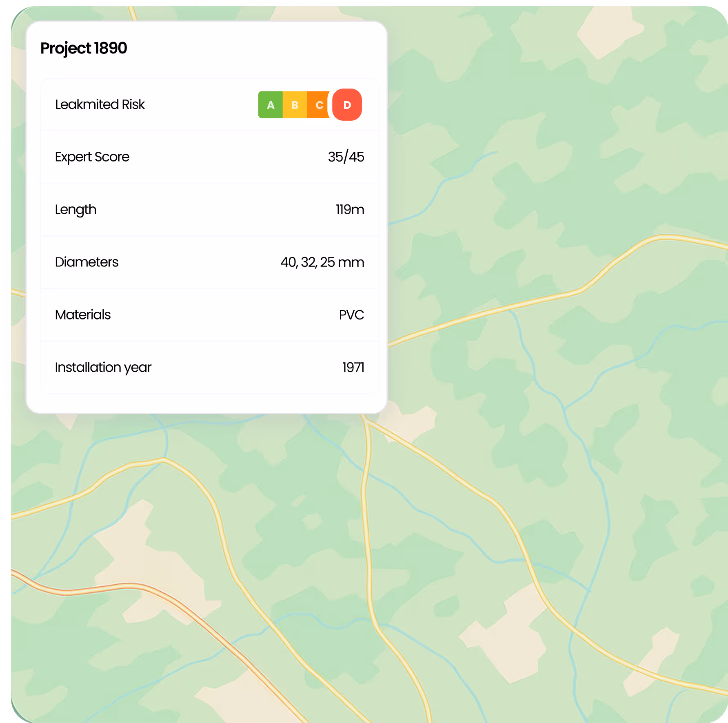Viewport: 728px width, 723px height.
Task: Select risk grade A green swatch
Action: (x=271, y=105)
